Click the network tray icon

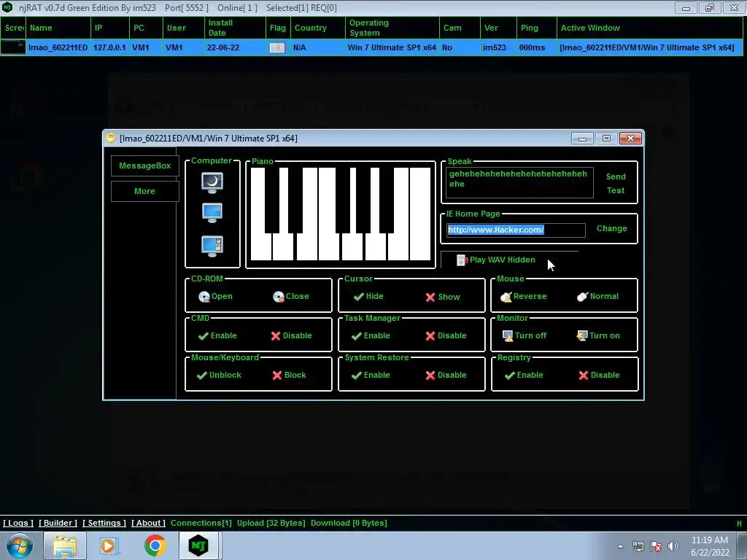point(638,546)
